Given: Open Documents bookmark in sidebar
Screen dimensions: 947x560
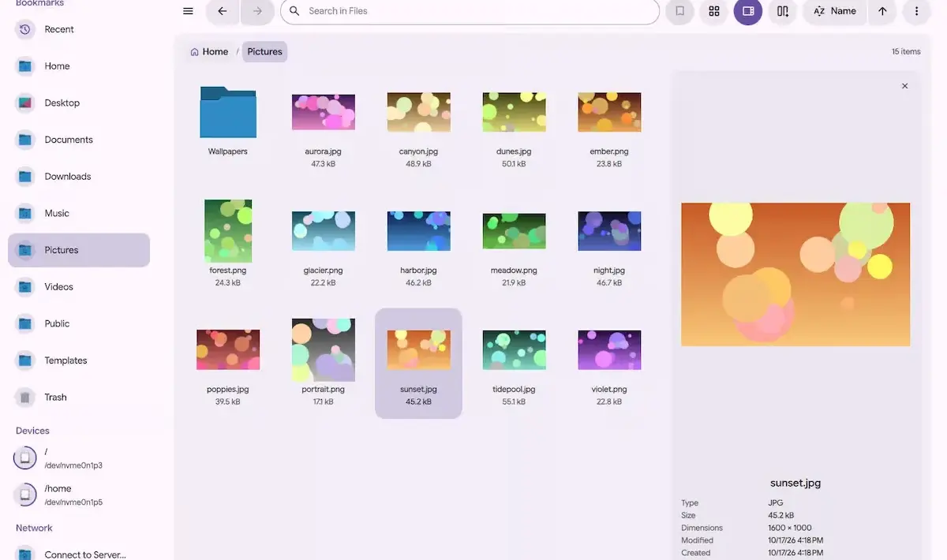Looking at the screenshot, I should pyautogui.click(x=79, y=140).
